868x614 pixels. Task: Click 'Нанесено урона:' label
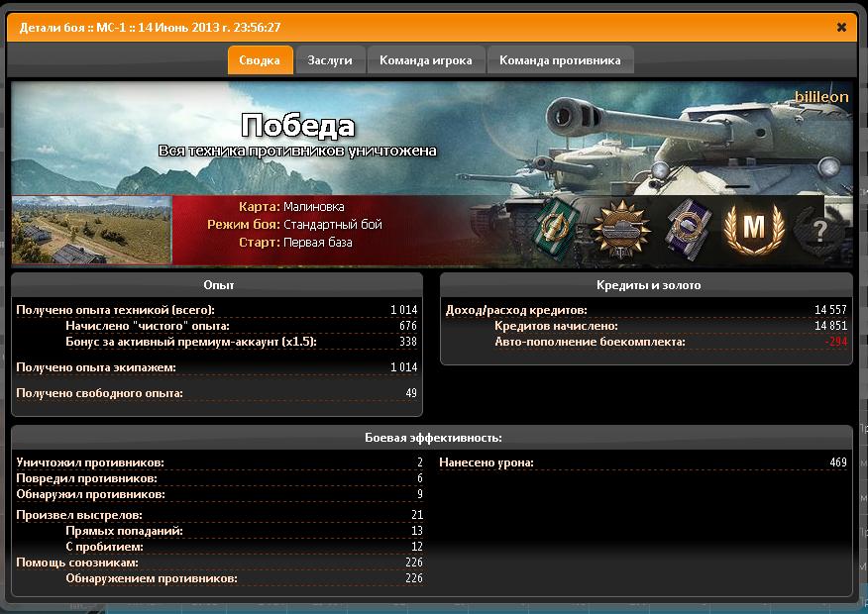coord(487,462)
